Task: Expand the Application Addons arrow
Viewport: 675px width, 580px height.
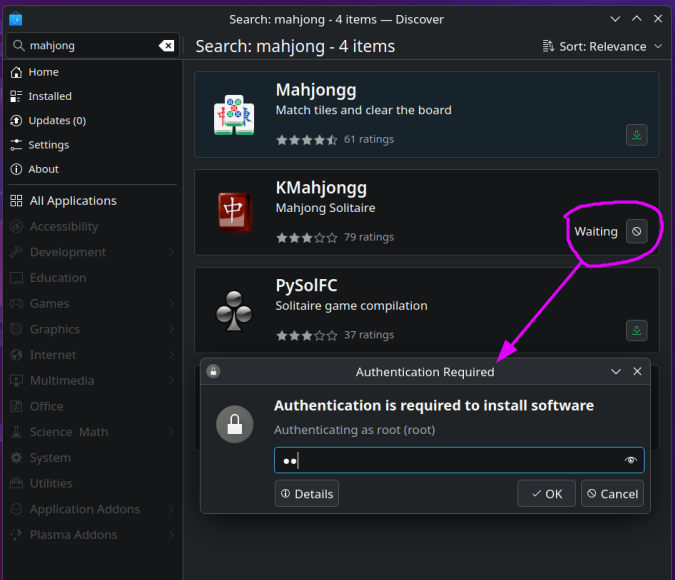Action: [171, 509]
